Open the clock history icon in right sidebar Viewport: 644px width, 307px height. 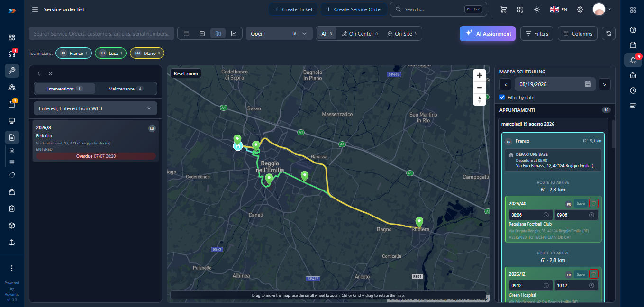pyautogui.click(x=633, y=90)
